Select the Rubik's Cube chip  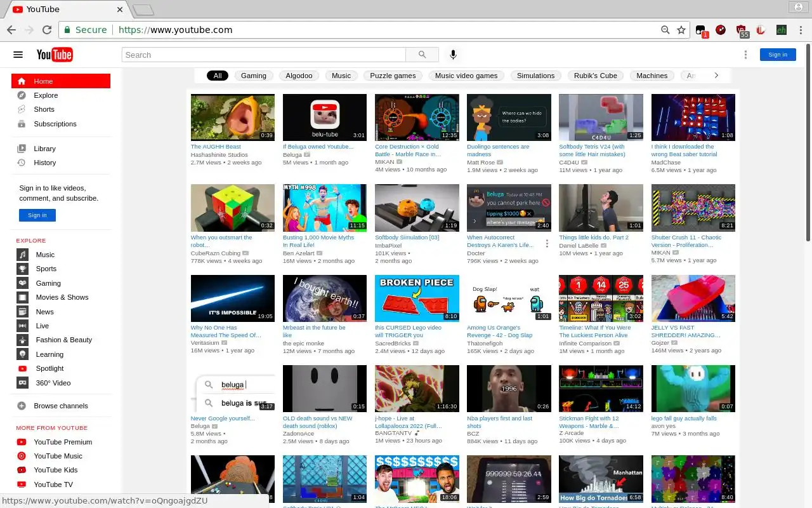[x=596, y=76]
